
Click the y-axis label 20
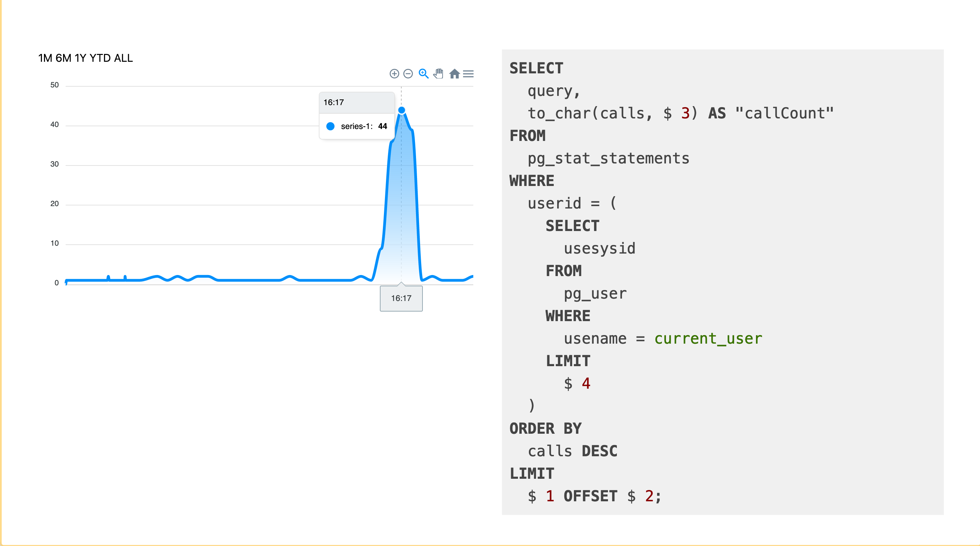pyautogui.click(x=55, y=204)
